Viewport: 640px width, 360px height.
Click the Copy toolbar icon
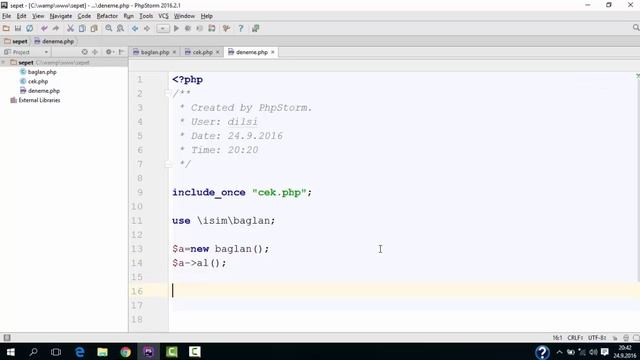point(82,28)
